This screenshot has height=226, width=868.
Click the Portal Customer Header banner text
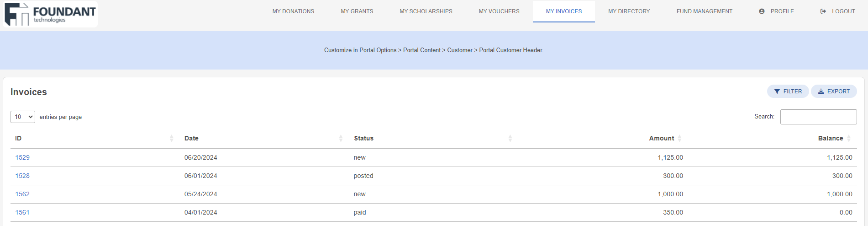434,50
